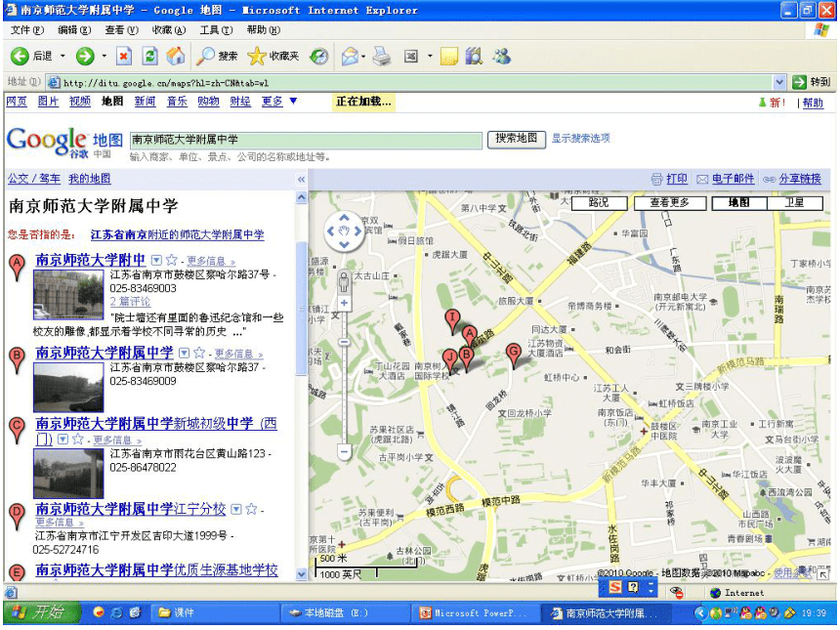This screenshot has height=630, width=840.
Task: Star the 南京师范大学附中 result
Action: 172,261
